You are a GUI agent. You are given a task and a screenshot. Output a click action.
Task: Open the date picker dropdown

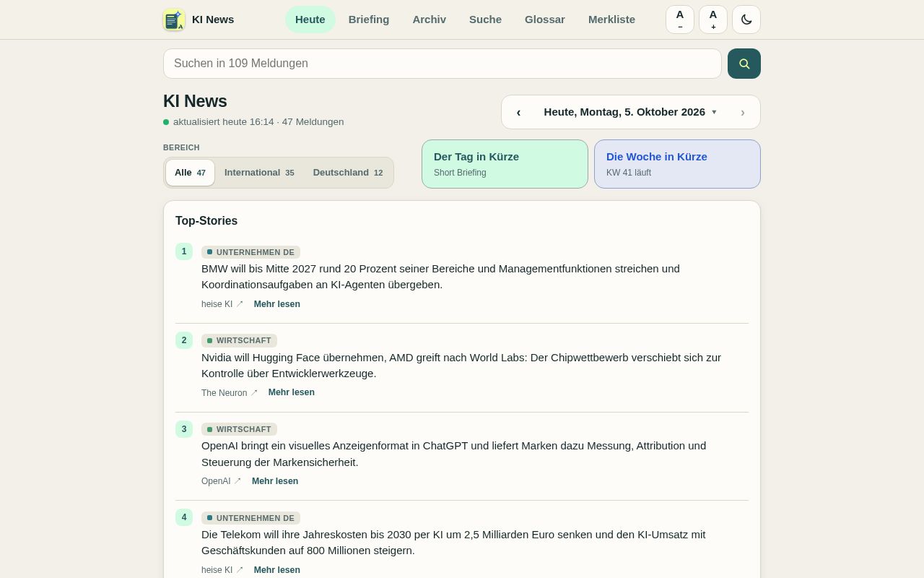pos(630,112)
